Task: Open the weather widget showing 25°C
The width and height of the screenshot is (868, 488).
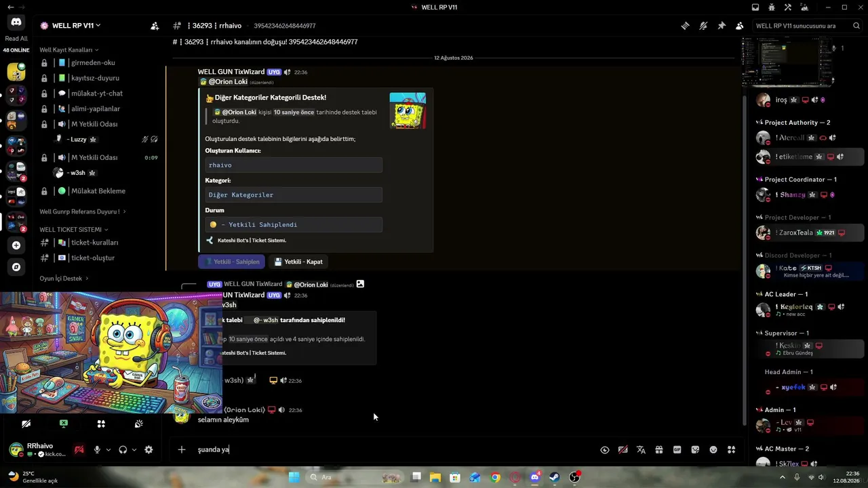Action: tap(33, 477)
